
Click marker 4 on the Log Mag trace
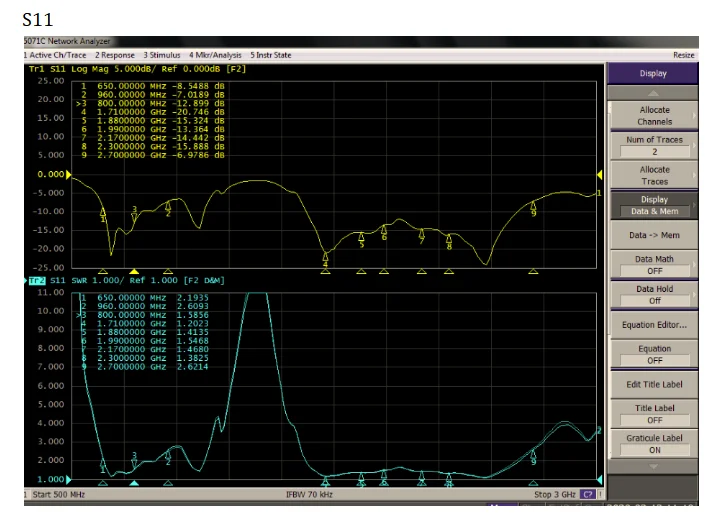[x=325, y=258]
